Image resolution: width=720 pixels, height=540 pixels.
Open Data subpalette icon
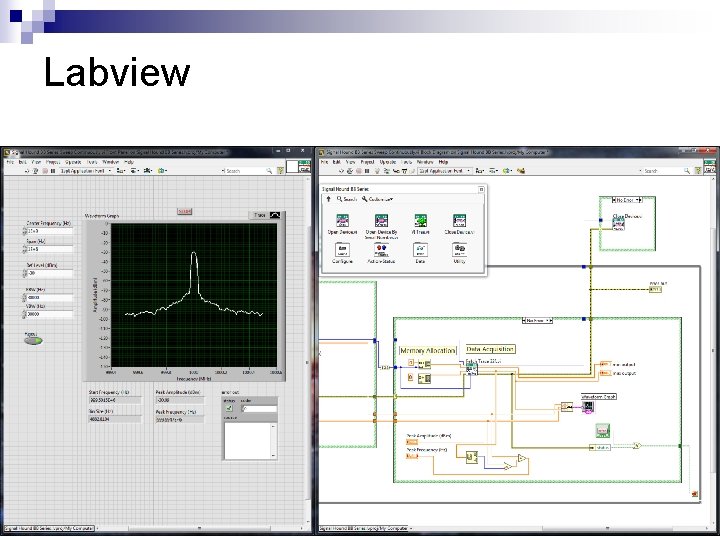(x=421, y=250)
